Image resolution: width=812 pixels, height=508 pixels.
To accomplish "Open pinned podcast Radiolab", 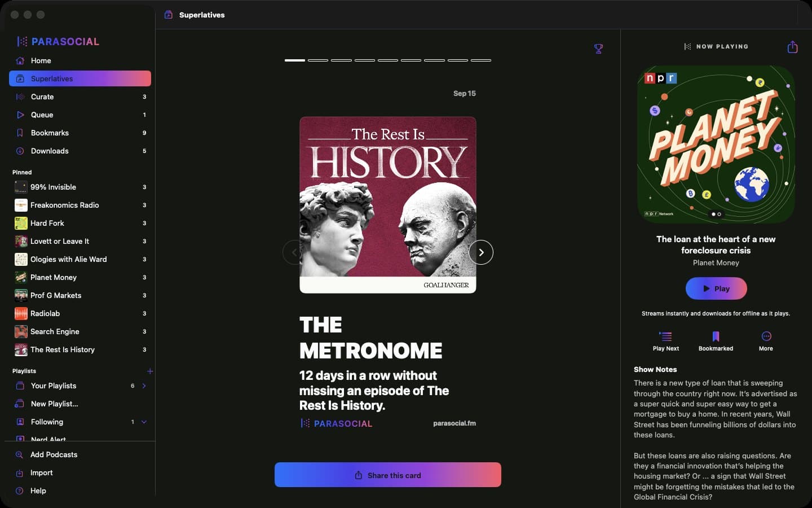I will [80, 313].
